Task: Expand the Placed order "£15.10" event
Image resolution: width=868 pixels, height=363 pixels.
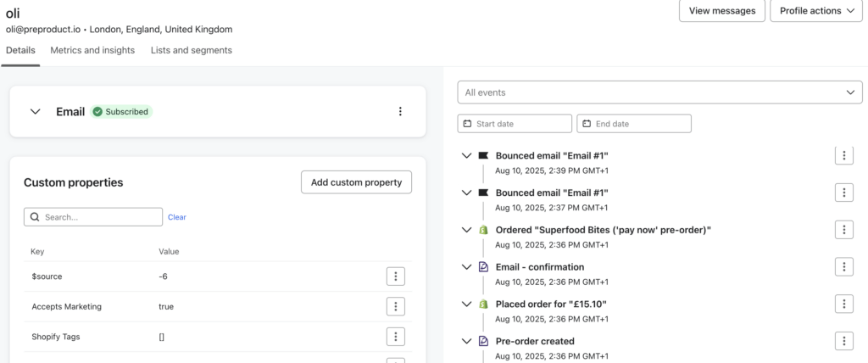Action: click(465, 304)
